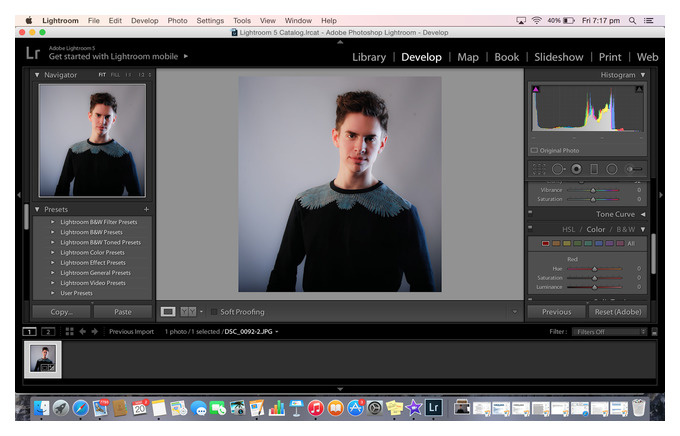Expand Lightroom Effect Presets folder
Screen dimensions: 680x436
click(52, 262)
